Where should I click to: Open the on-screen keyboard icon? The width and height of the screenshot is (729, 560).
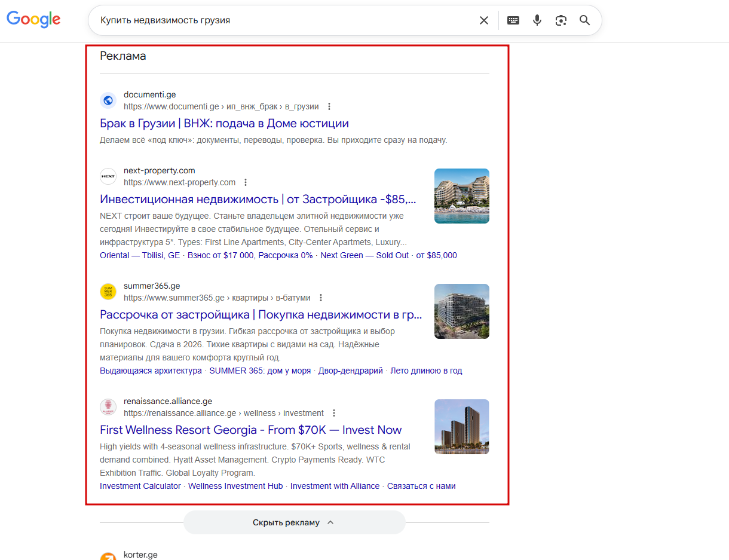point(513,20)
